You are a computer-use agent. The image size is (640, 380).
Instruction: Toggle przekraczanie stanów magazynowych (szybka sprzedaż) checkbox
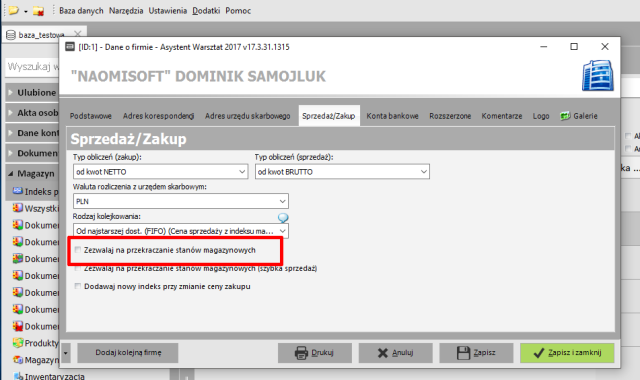coord(78,268)
